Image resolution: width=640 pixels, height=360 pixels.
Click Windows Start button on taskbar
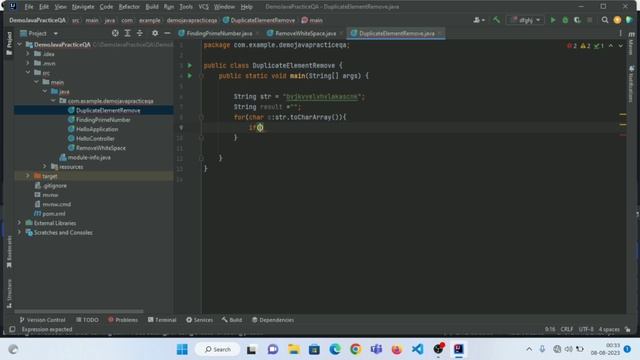182,349
